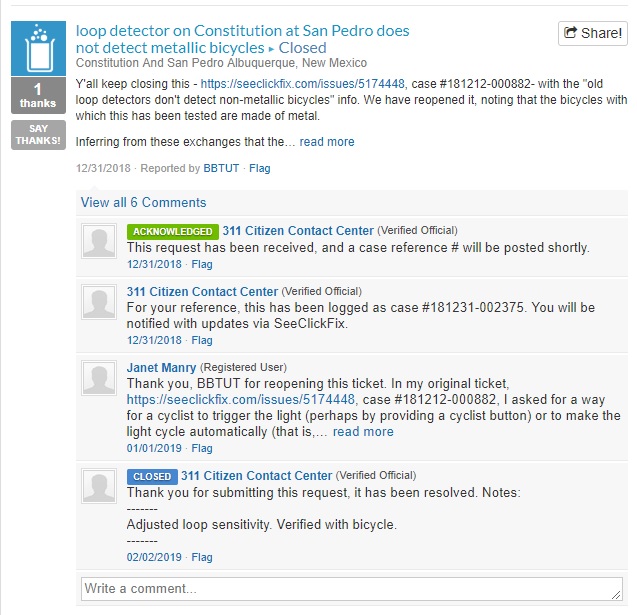Click the Share! button
Viewport: 637px width, 615px height.
click(x=592, y=33)
